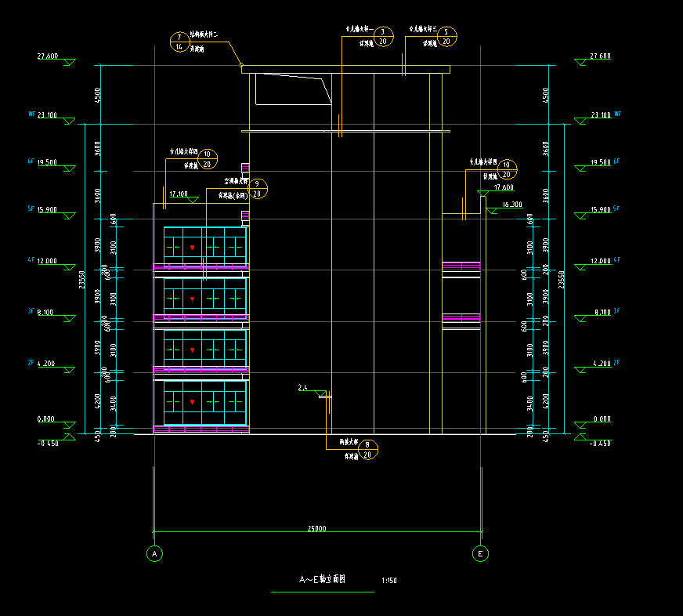
Task: Click the 1:150 scale text
Action: point(388,582)
